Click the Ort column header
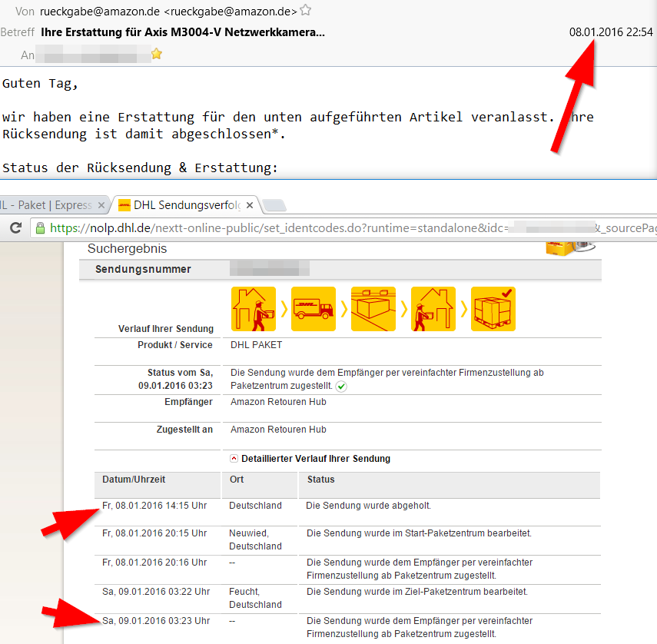 coord(237,480)
